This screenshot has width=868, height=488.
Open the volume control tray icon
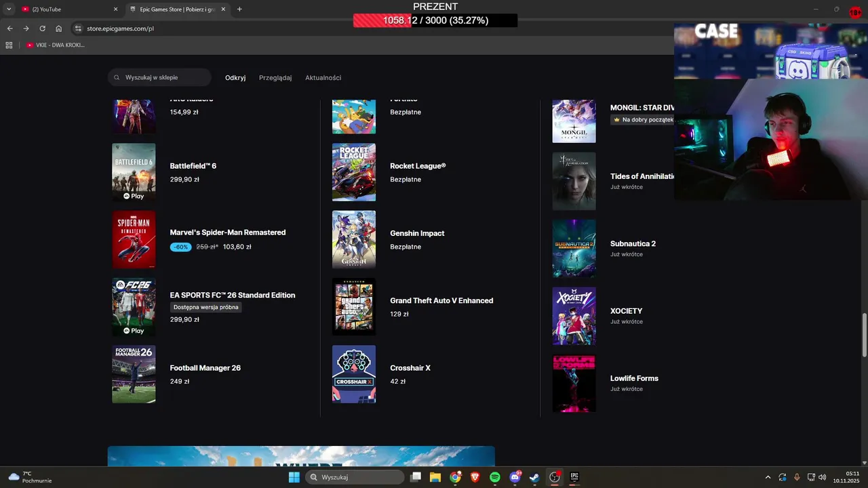823,477
